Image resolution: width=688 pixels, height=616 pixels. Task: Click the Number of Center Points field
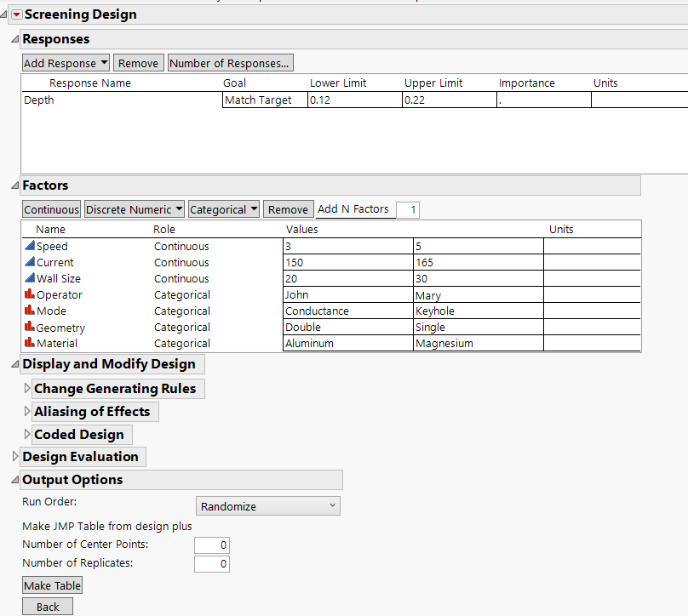[x=211, y=545]
